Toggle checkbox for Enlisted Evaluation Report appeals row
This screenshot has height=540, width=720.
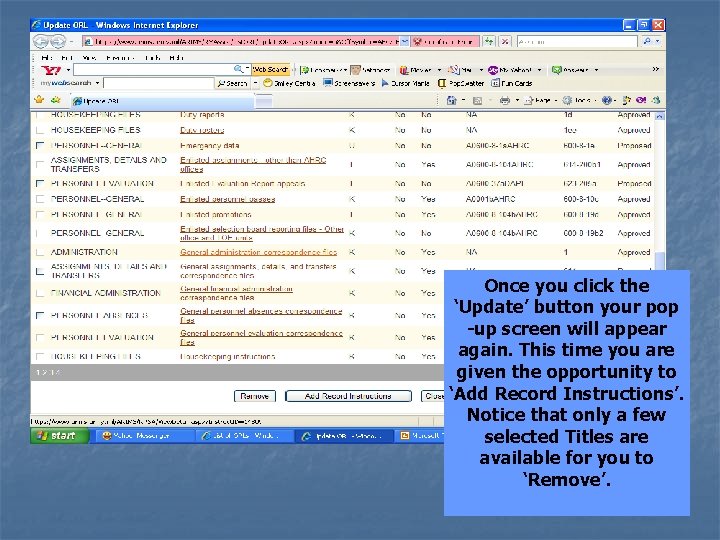tap(40, 184)
